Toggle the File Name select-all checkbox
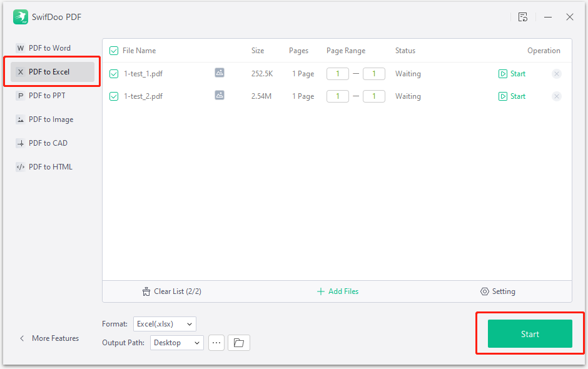 (114, 51)
